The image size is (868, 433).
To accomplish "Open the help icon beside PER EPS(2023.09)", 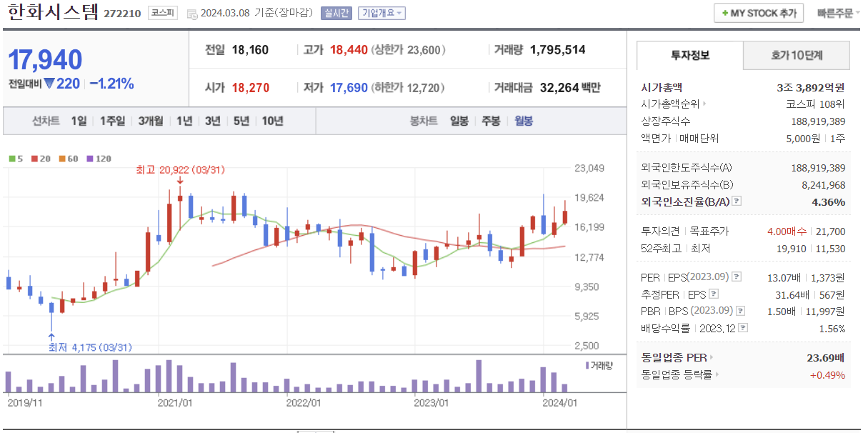I will pyautogui.click(x=737, y=277).
